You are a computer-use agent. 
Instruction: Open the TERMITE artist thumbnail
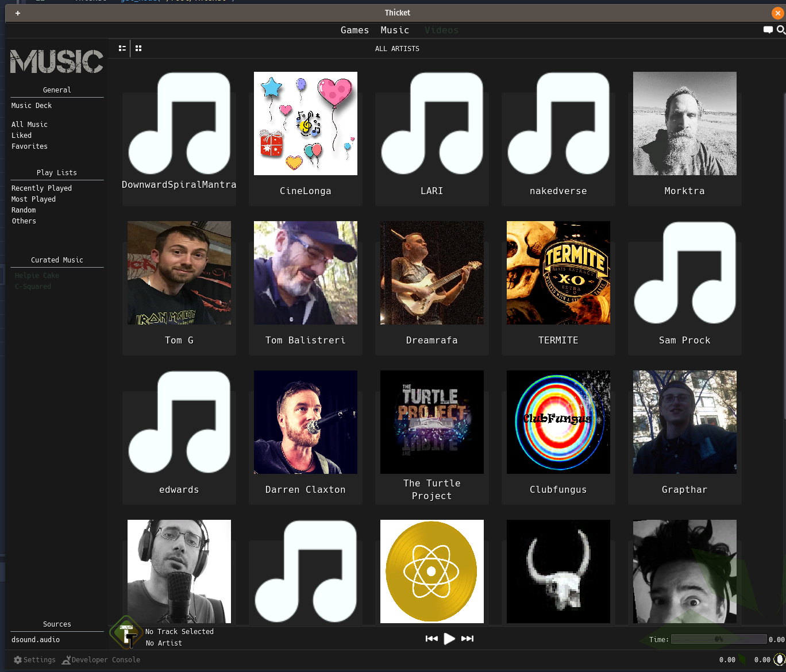[x=558, y=273]
